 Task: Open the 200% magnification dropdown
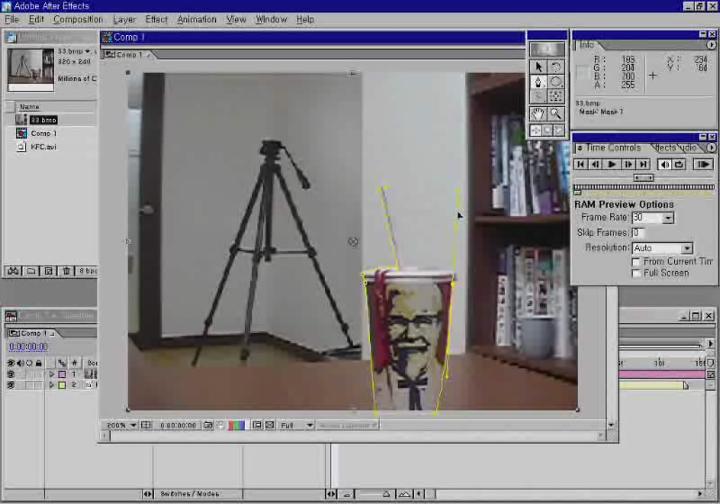[121, 425]
